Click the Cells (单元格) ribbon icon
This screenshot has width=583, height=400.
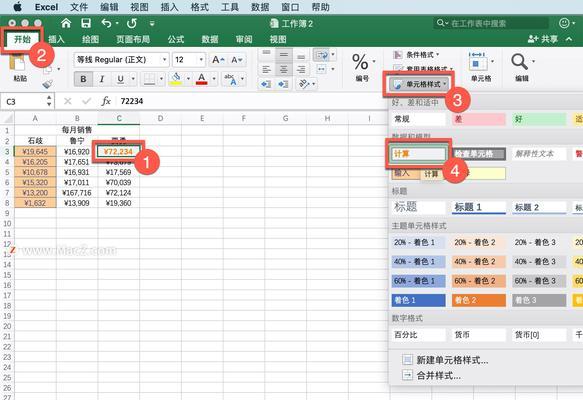pos(478,62)
